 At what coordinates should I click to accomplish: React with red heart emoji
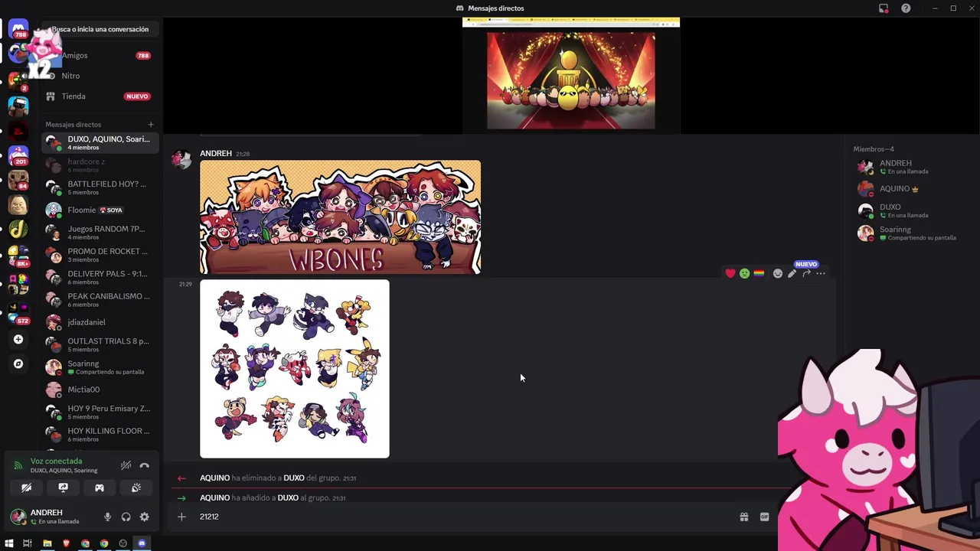pos(730,273)
